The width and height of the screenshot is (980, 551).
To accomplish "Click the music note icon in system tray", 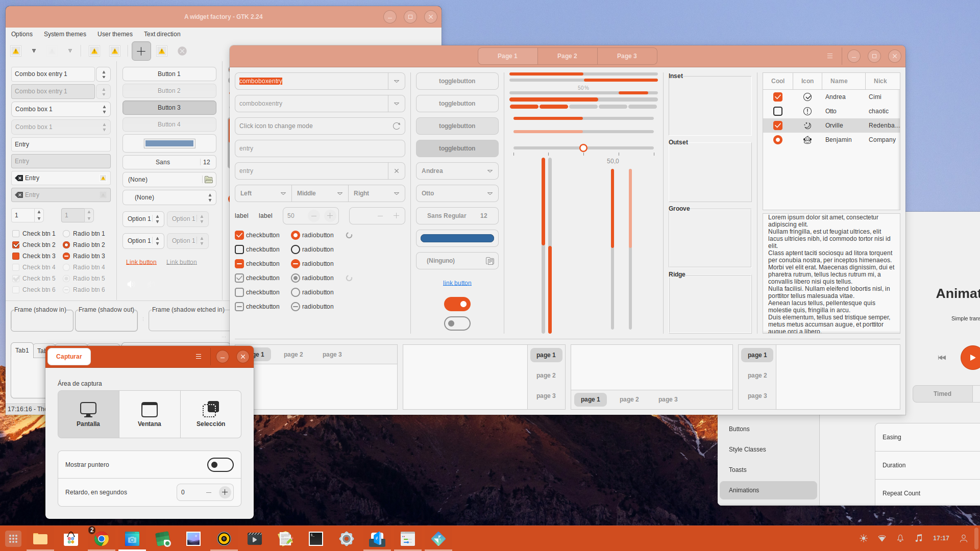I will click(x=919, y=538).
